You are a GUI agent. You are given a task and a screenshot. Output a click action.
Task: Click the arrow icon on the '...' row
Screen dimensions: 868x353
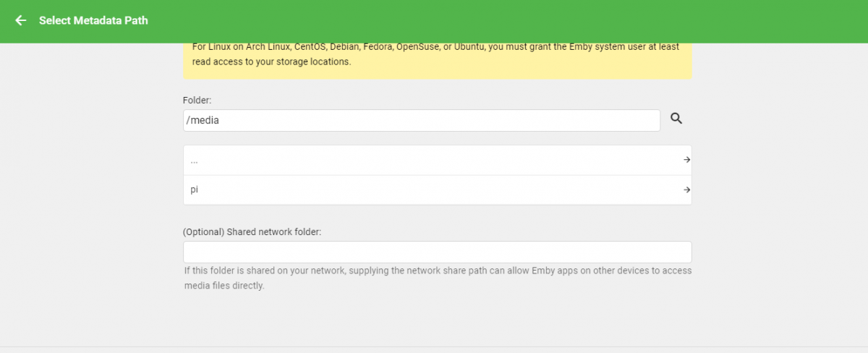click(x=686, y=160)
